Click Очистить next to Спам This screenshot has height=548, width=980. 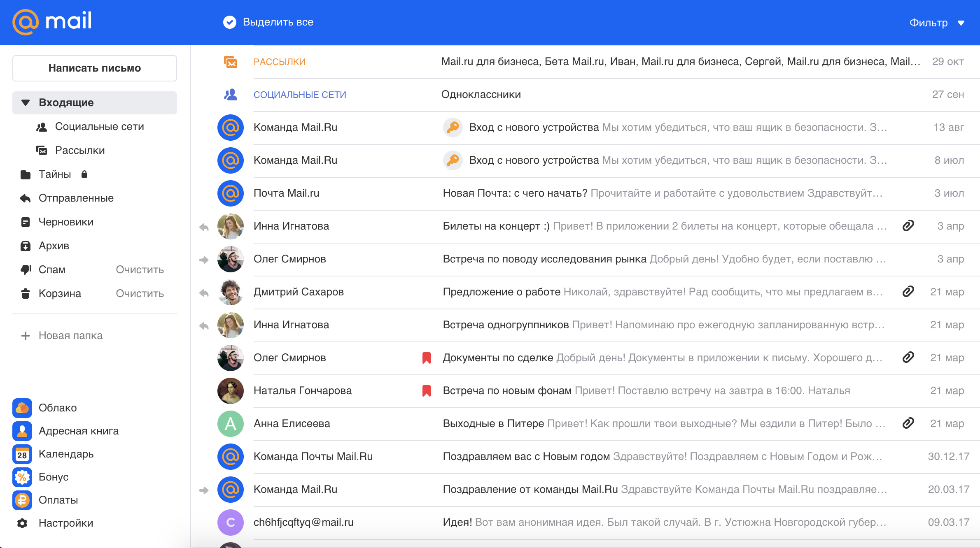[140, 270]
